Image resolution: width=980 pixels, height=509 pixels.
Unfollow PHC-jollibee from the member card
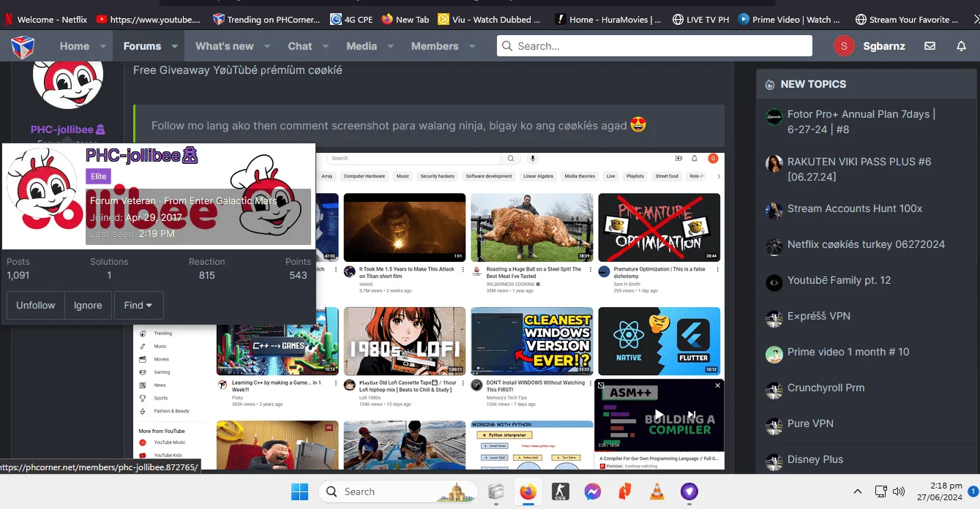tap(36, 305)
